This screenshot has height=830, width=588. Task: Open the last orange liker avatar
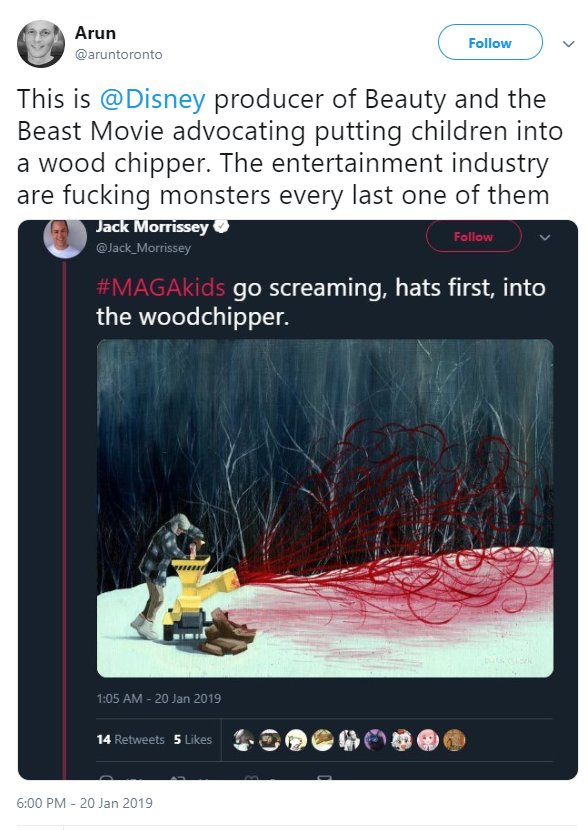[x=454, y=740]
